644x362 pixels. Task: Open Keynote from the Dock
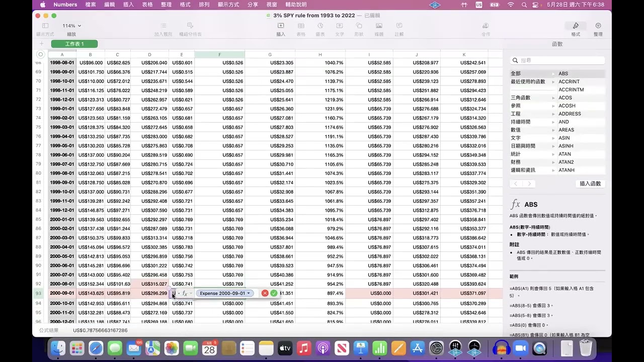coord(360,348)
